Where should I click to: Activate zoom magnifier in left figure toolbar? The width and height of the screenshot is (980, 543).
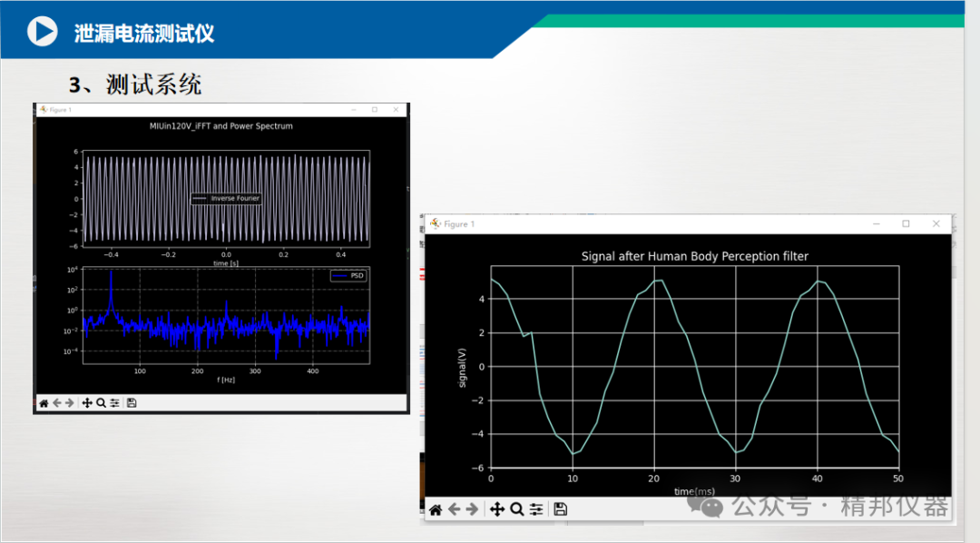101,403
